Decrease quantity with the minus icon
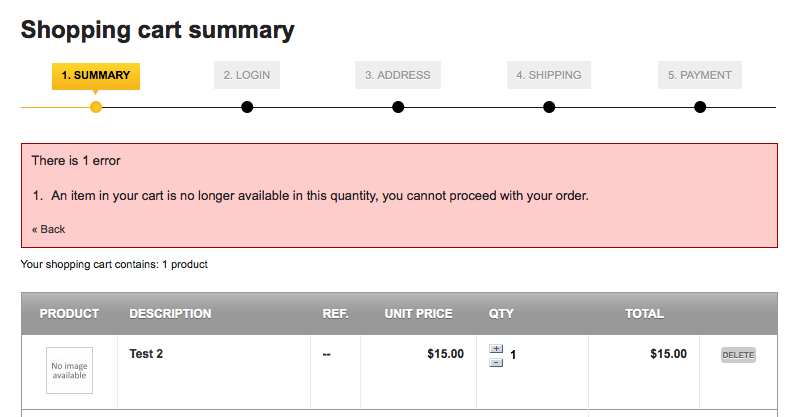This screenshot has height=417, width=793. click(496, 362)
